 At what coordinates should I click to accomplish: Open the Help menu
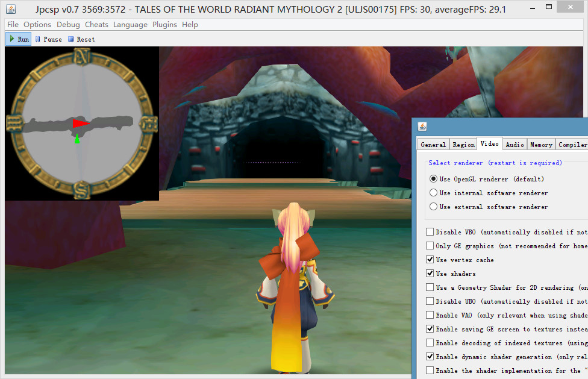pos(190,25)
